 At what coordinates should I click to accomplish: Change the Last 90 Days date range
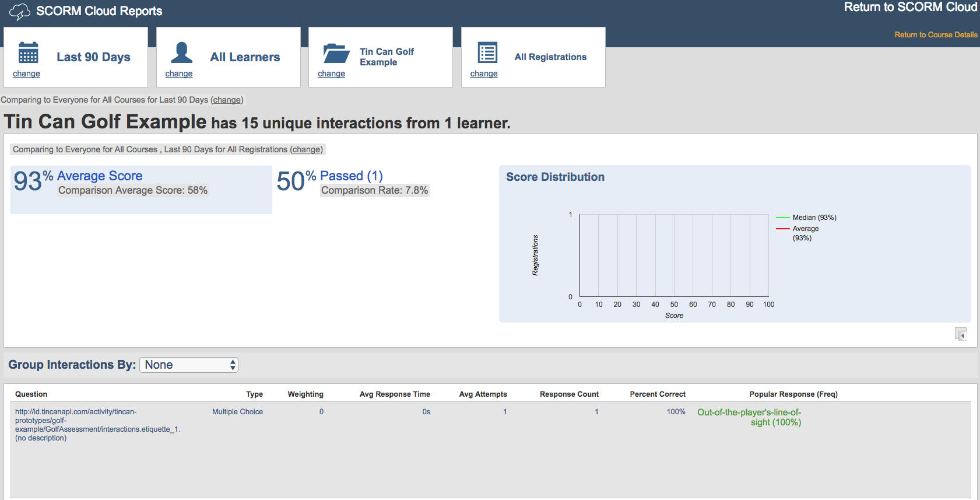coord(26,74)
